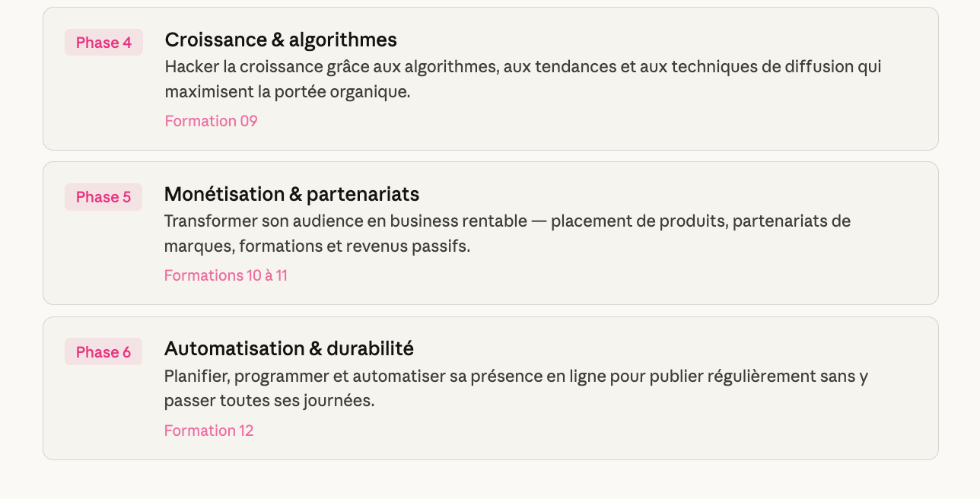Click the line starting with Hacker la croissance

[x=523, y=67]
